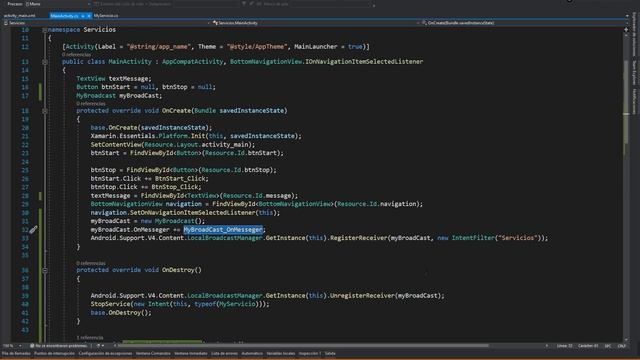Collapse the namespace Servicios block

44,30
